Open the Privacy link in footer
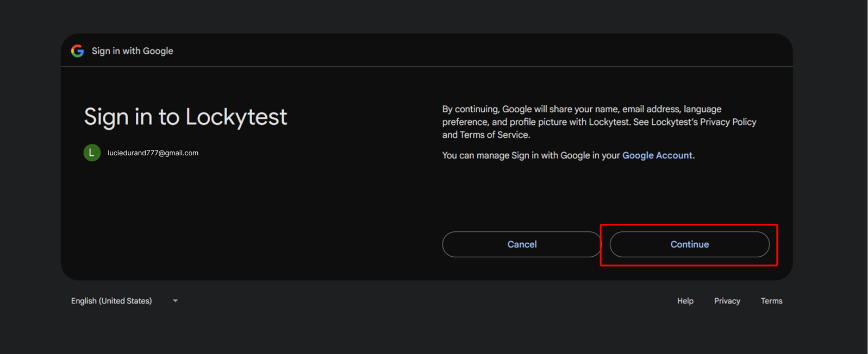868x354 pixels. coord(727,301)
